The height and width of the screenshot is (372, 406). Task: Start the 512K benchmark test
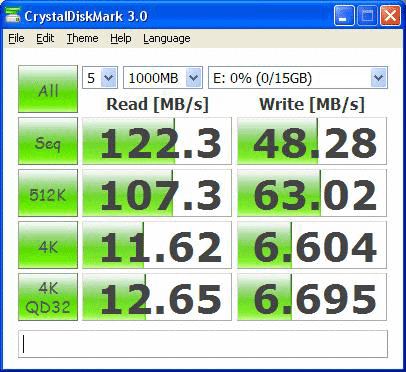[48, 193]
